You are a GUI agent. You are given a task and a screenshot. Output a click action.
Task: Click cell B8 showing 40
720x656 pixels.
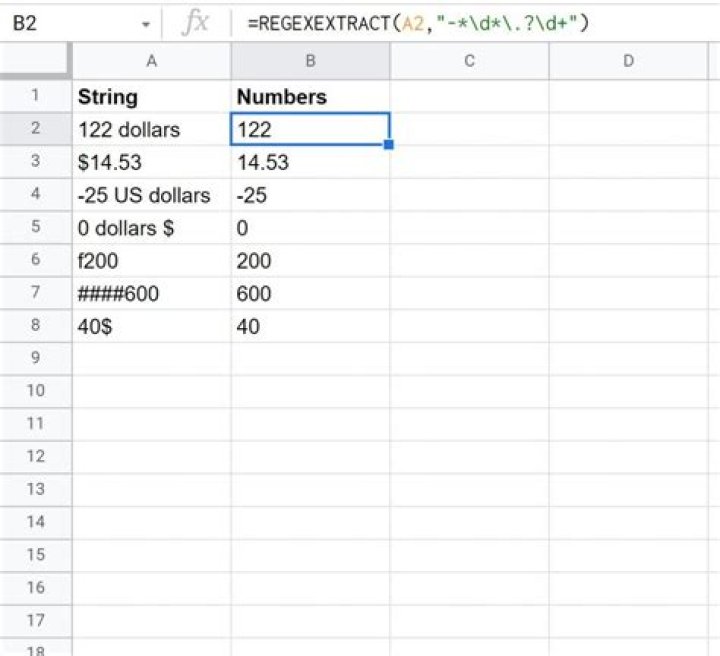310,326
